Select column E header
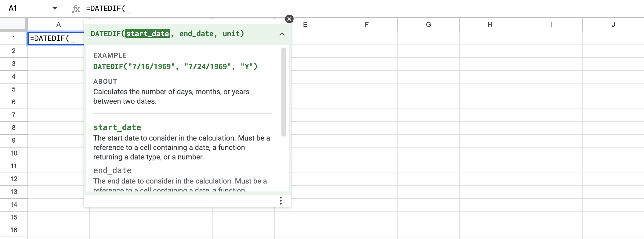 (x=305, y=25)
